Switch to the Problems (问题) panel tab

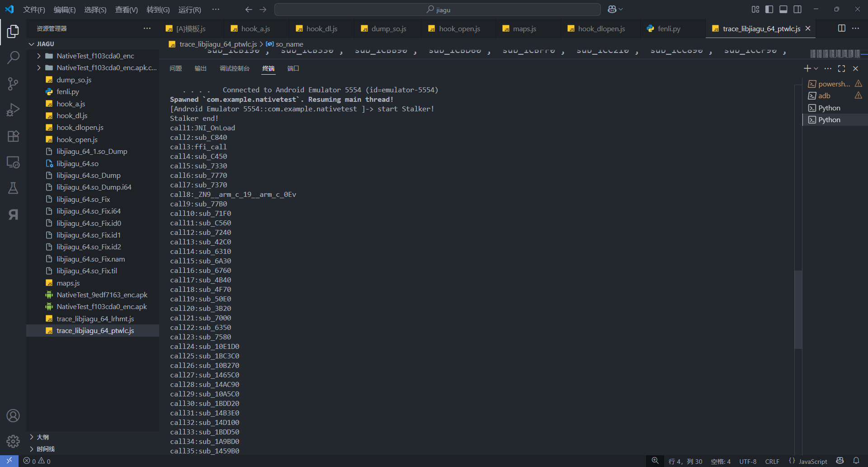pyautogui.click(x=176, y=68)
